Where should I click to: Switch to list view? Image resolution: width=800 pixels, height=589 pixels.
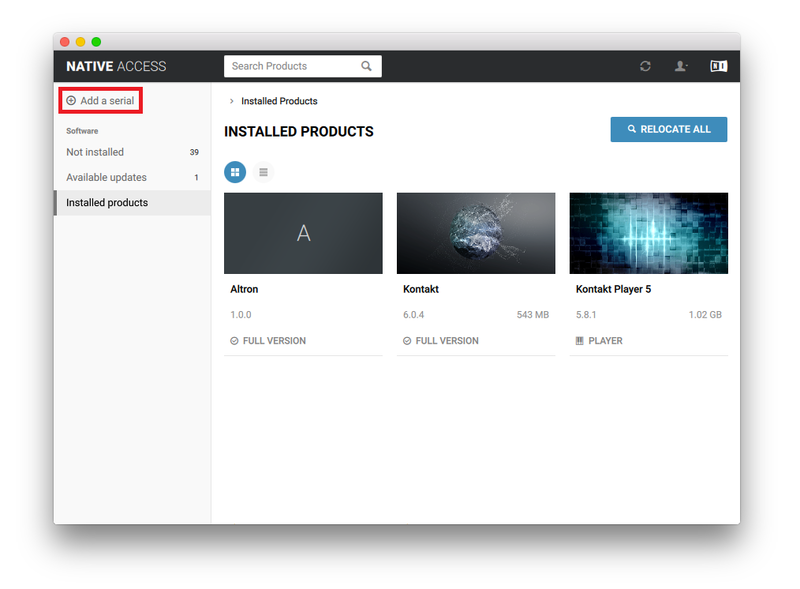[263, 172]
